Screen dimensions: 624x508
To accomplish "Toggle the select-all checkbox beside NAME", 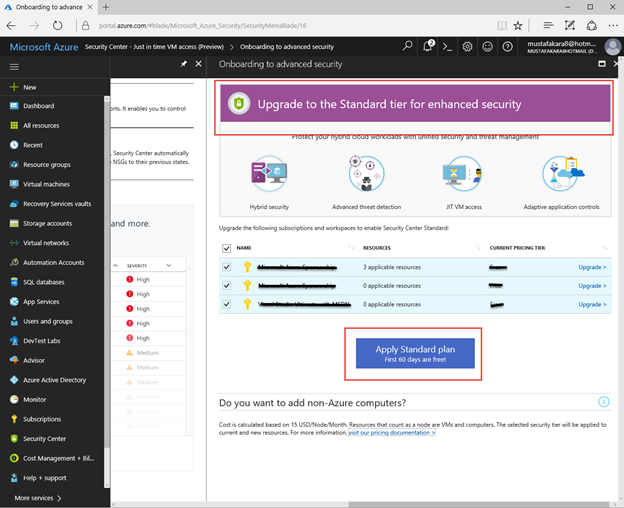I will [x=226, y=248].
